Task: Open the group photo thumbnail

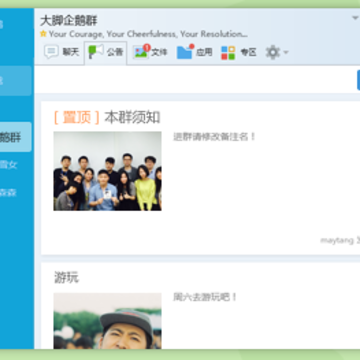Action: click(107, 171)
